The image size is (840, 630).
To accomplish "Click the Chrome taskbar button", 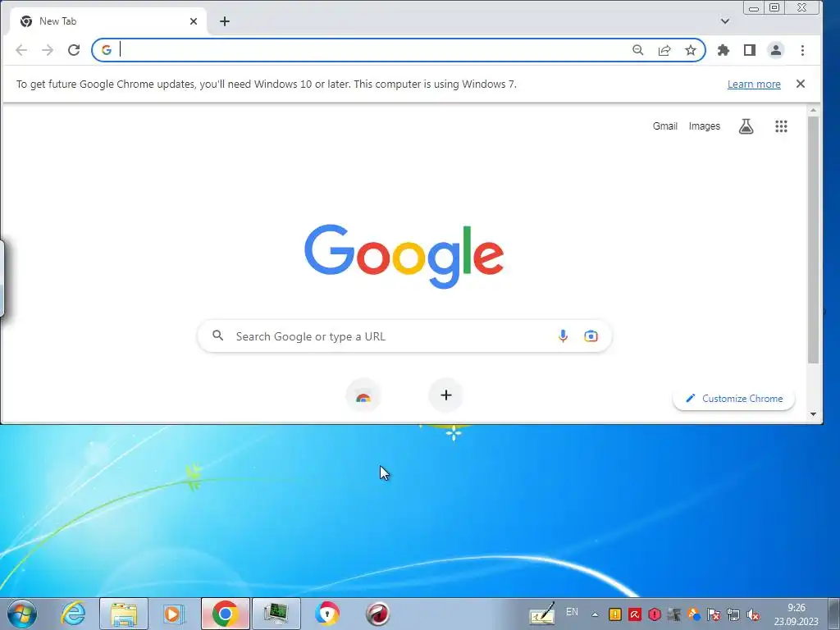I will point(225,614).
